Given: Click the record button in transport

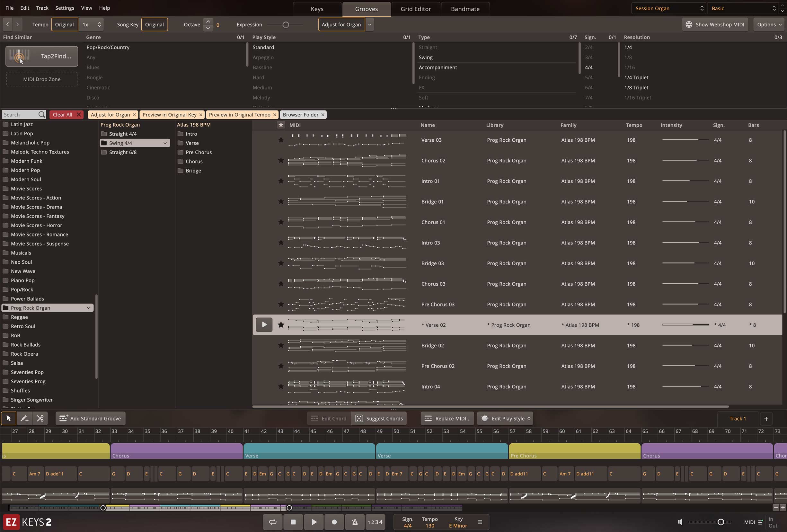Looking at the screenshot, I should 334,522.
